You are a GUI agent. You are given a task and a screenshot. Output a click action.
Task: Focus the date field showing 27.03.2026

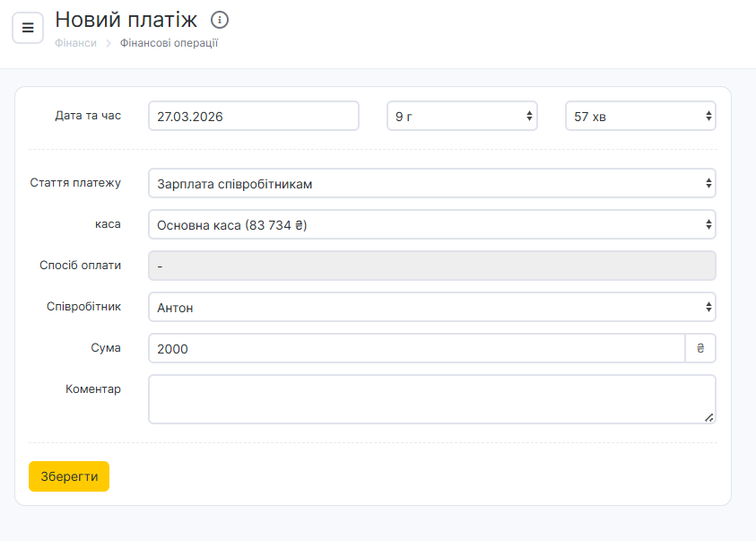[253, 116]
